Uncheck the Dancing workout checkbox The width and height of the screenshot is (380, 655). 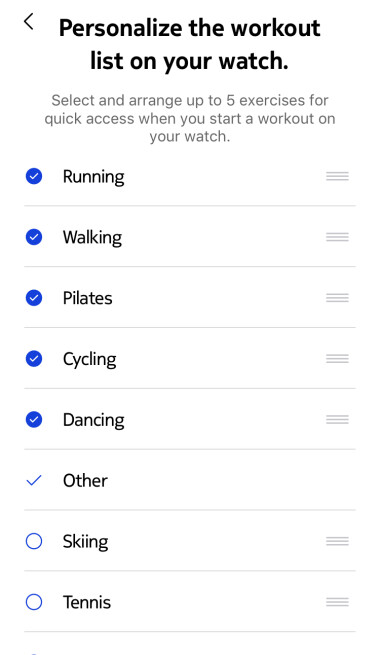[34, 419]
